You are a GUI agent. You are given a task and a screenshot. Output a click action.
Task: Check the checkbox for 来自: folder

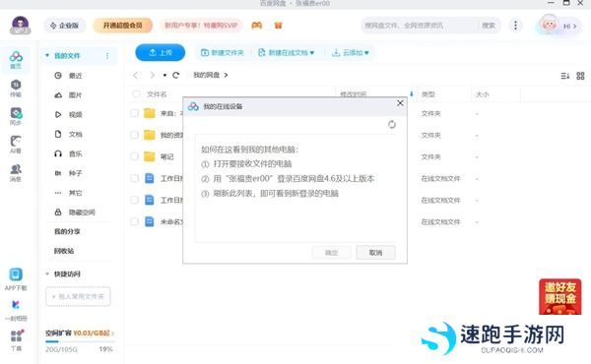pyautogui.click(x=134, y=113)
